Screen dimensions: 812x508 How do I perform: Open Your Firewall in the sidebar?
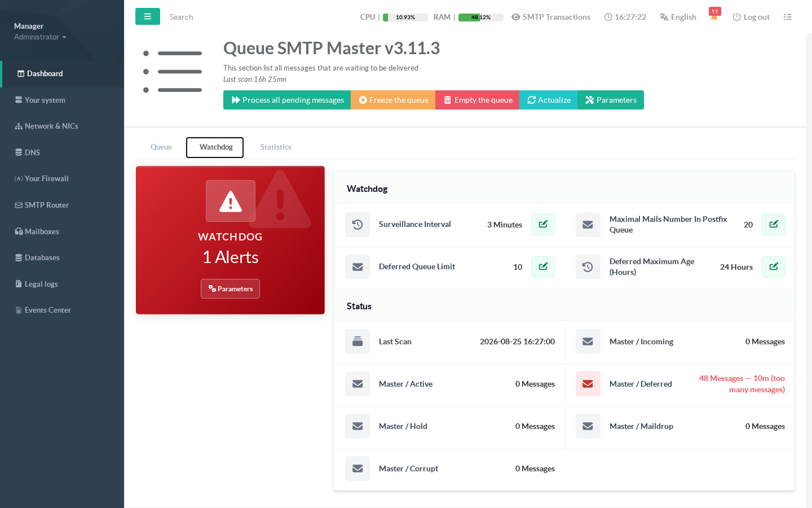click(62, 179)
